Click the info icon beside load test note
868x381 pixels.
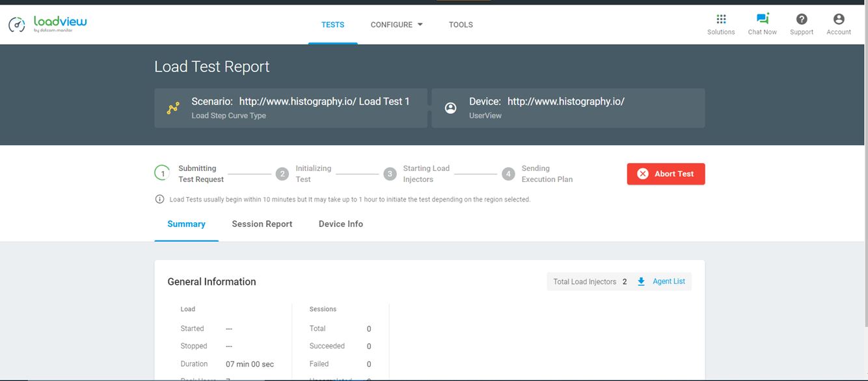(159, 200)
